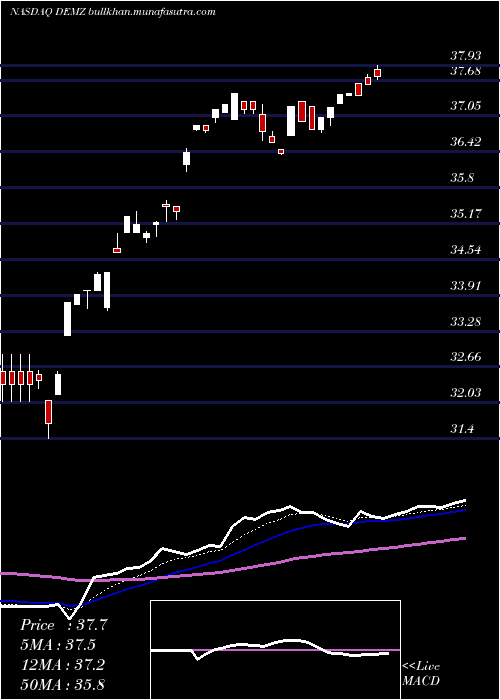Click the 32.66 price level label
This screenshot has height=700, width=500.
pos(466,357)
